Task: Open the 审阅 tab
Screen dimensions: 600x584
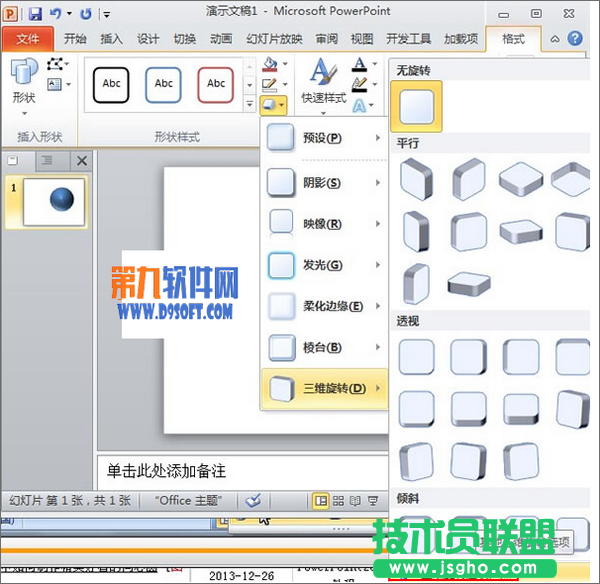Action: click(x=326, y=39)
